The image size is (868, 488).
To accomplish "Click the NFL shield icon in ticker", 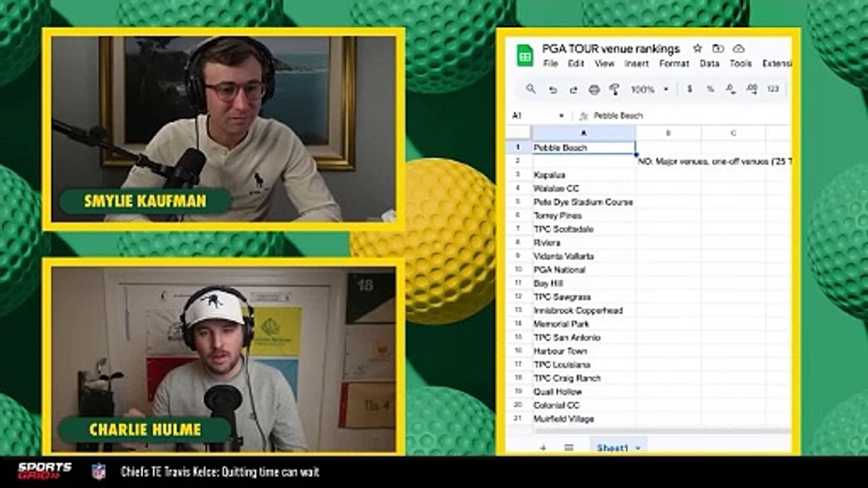I will [x=98, y=471].
